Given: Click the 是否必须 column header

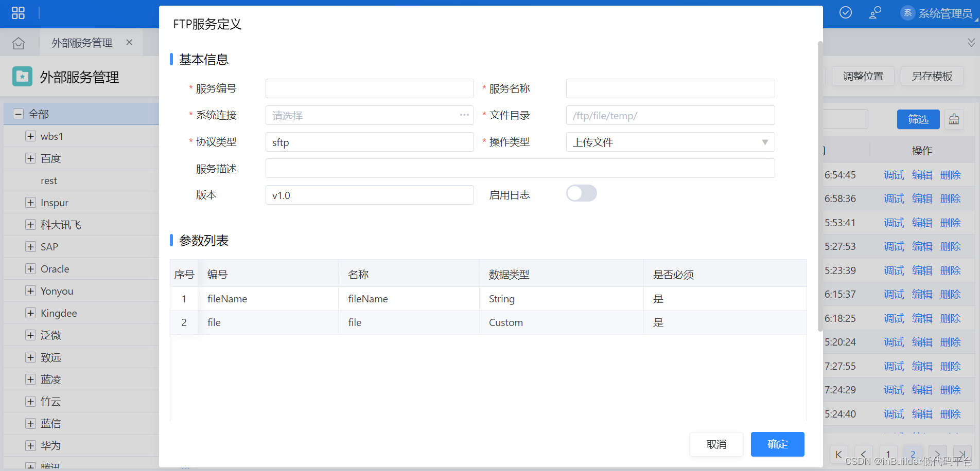Looking at the screenshot, I should click(x=725, y=275).
